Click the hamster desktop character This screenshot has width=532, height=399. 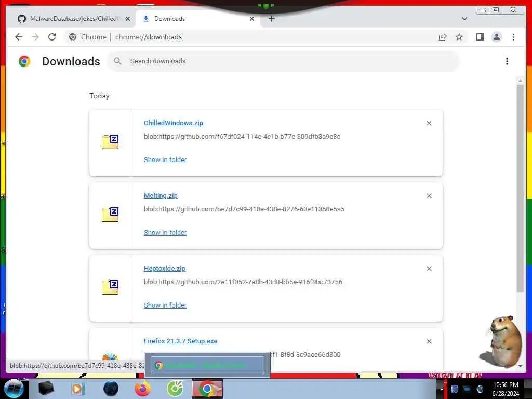[501, 342]
